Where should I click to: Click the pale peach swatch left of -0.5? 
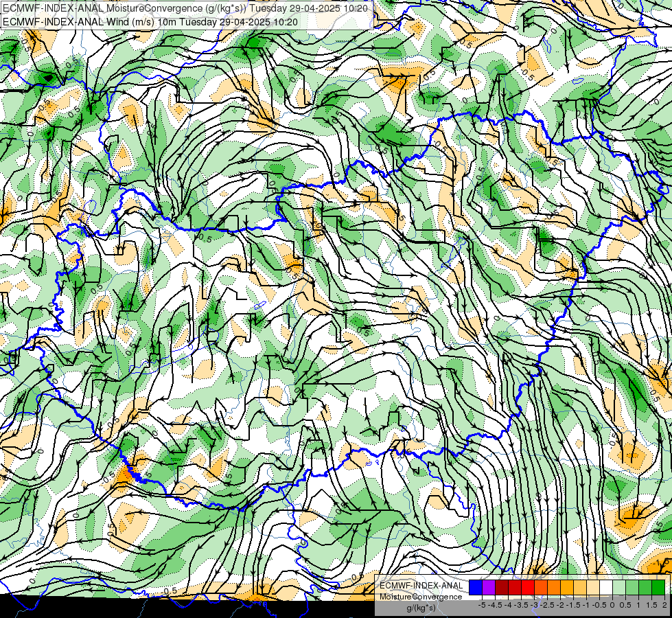pos(593,587)
